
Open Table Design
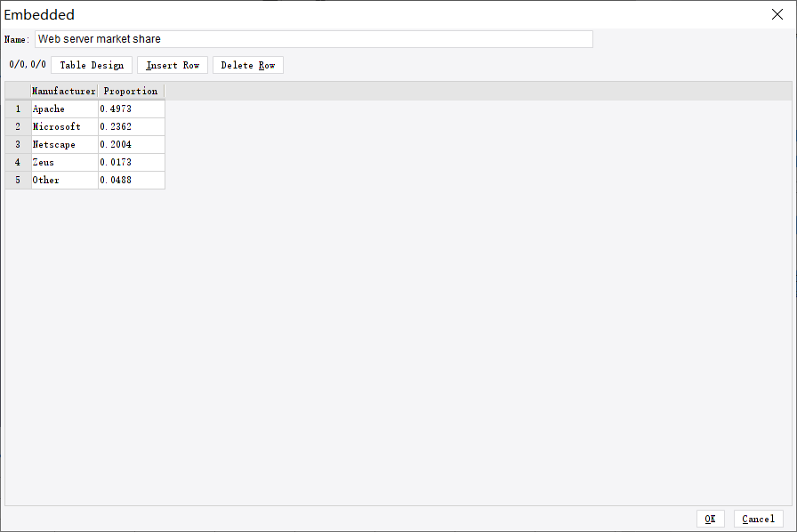pyautogui.click(x=92, y=65)
